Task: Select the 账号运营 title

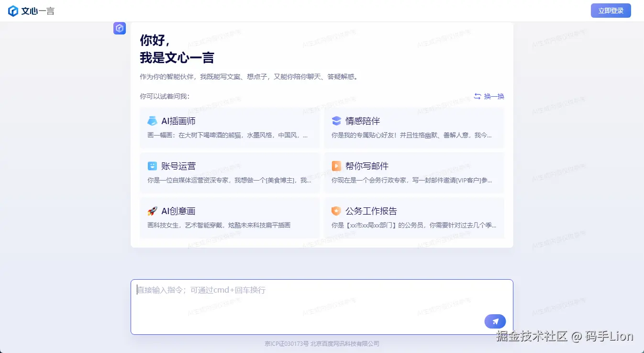Action: (178, 166)
